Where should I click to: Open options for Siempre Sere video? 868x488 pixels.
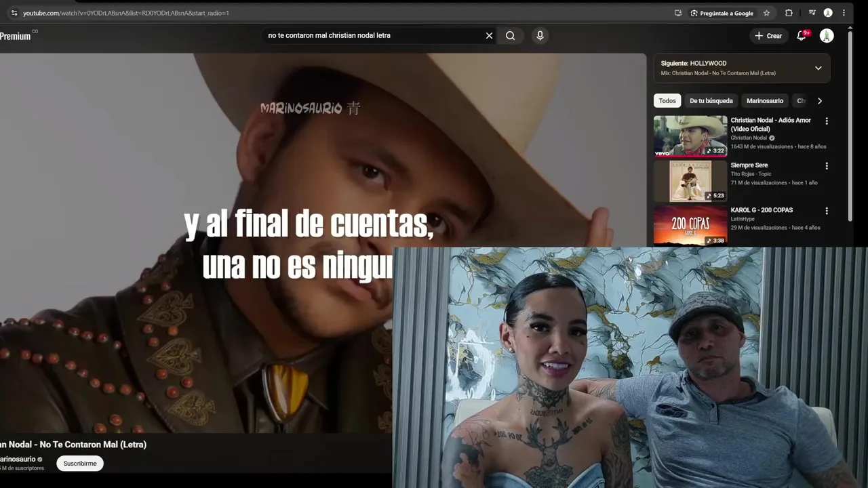click(827, 166)
